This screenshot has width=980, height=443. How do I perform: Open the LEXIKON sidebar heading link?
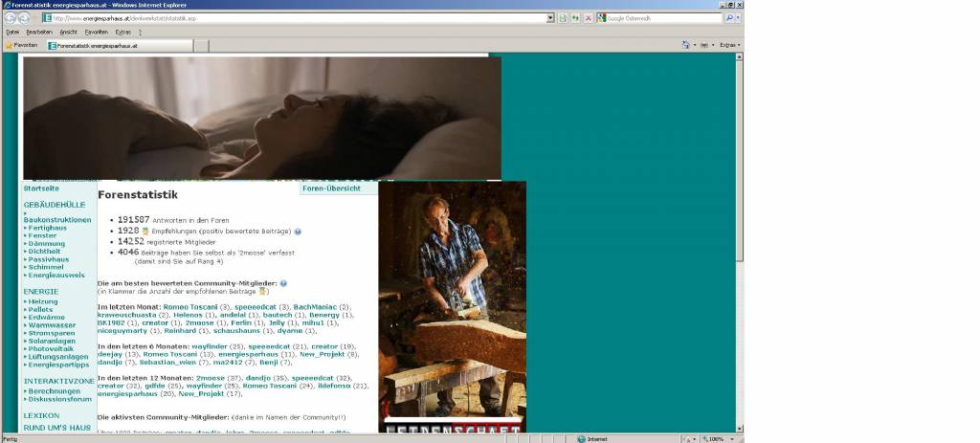[41, 415]
